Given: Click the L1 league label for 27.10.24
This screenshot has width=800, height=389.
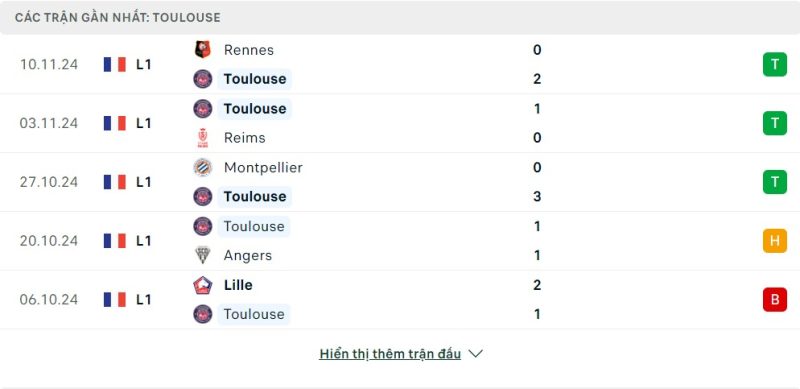Looking at the screenshot, I should coord(143,182).
